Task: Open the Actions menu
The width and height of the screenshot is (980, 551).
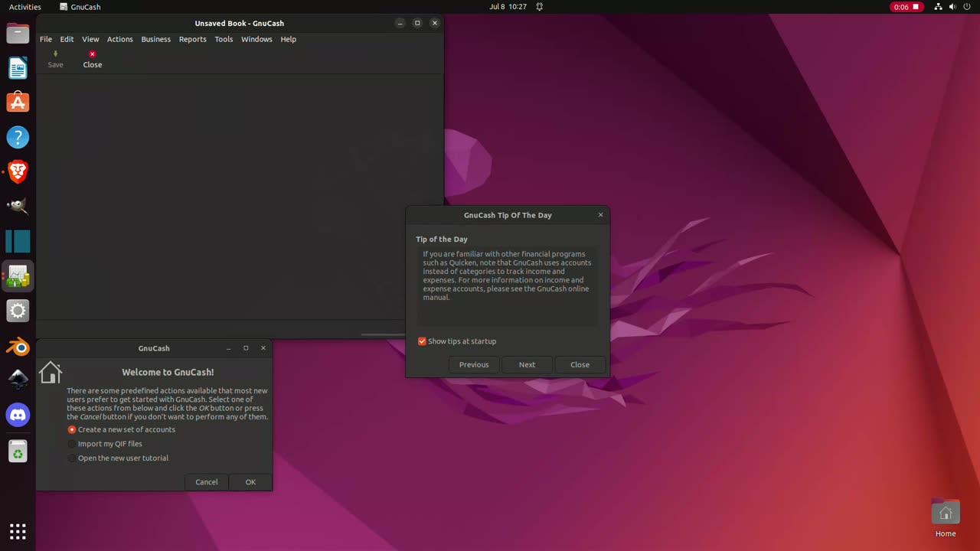Action: 119,39
